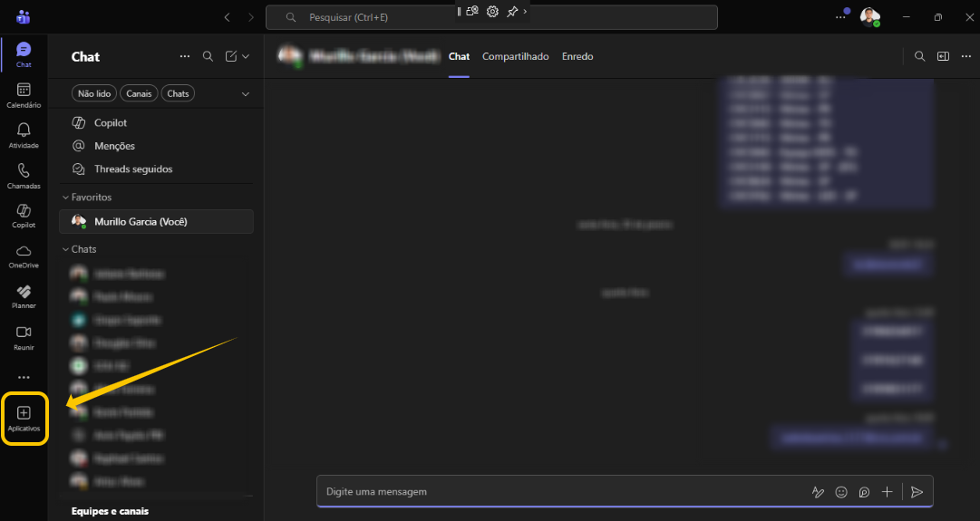Open Equipes e canais section
The image size is (980, 521).
click(110, 511)
